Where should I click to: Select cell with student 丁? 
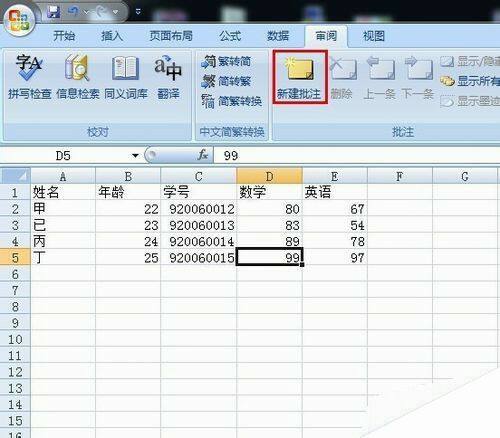click(x=63, y=258)
